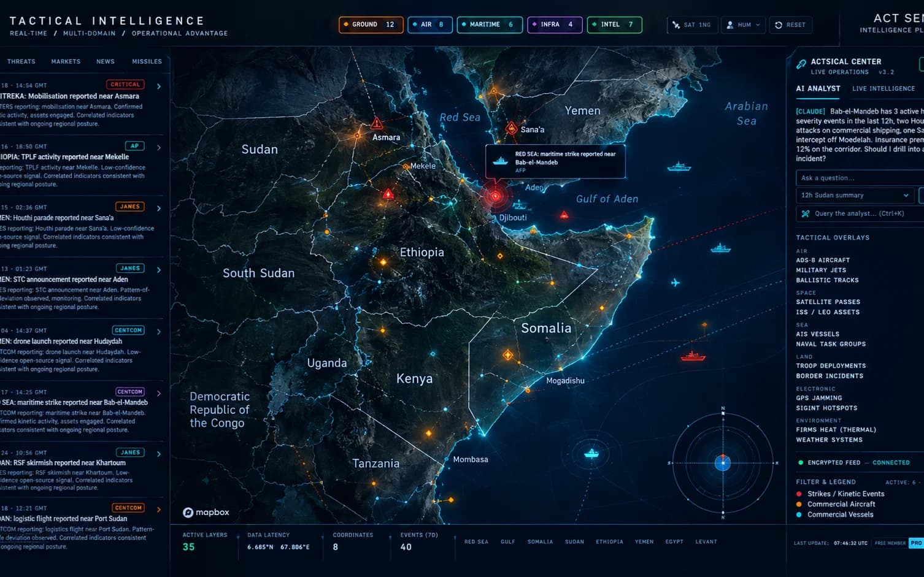Click the green Encrypted Feed status dot
The width and height of the screenshot is (924, 577).
click(x=800, y=462)
